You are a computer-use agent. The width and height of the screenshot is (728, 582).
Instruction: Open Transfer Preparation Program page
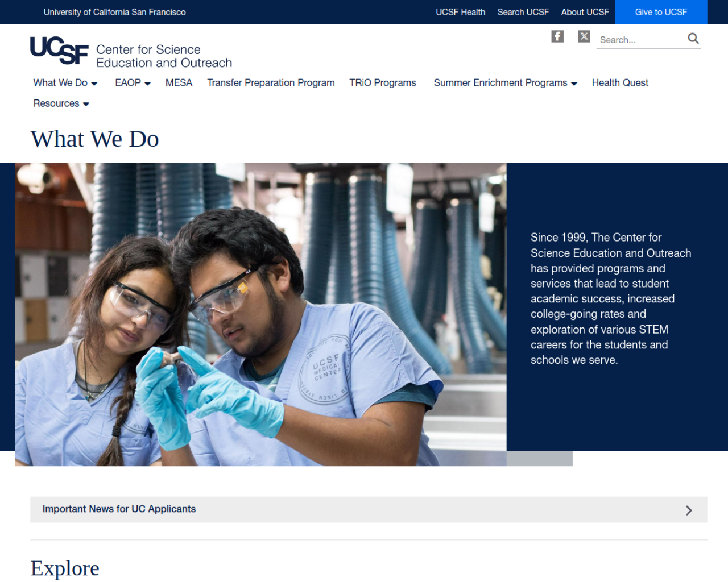[x=271, y=83]
